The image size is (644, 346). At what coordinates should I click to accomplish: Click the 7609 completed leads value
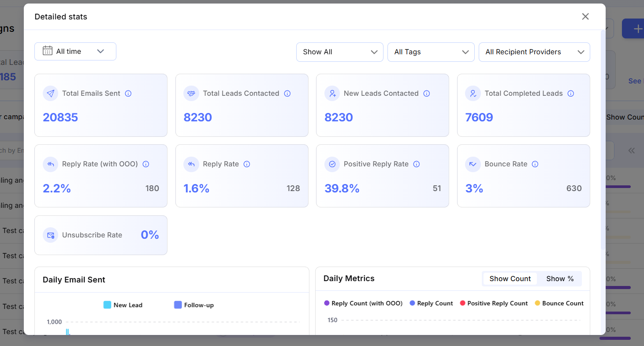click(479, 117)
